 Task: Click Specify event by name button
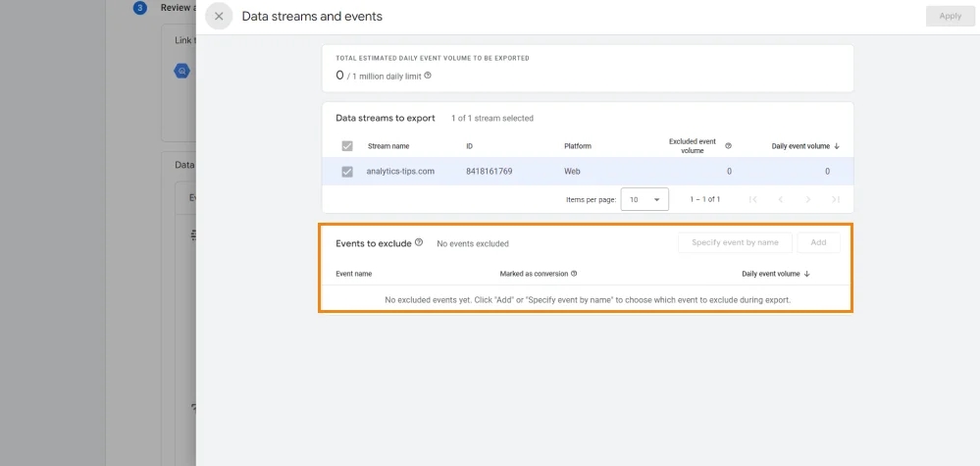coord(735,242)
